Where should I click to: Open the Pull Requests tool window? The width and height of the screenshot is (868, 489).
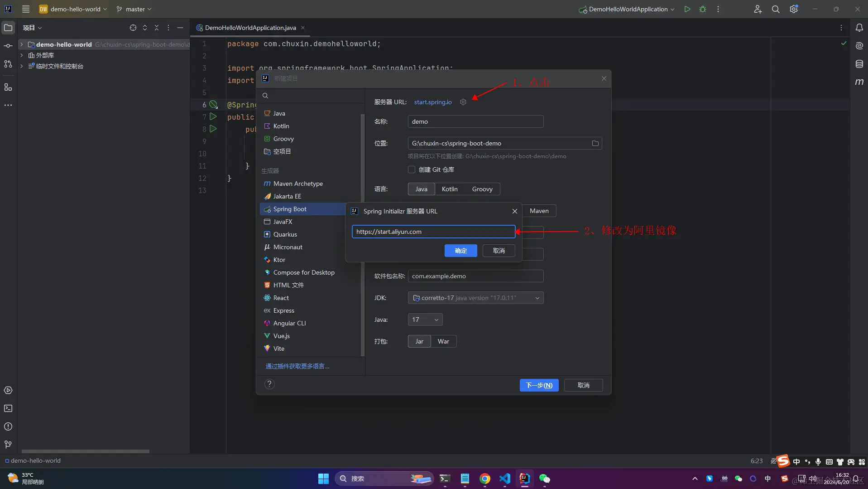pyautogui.click(x=8, y=64)
